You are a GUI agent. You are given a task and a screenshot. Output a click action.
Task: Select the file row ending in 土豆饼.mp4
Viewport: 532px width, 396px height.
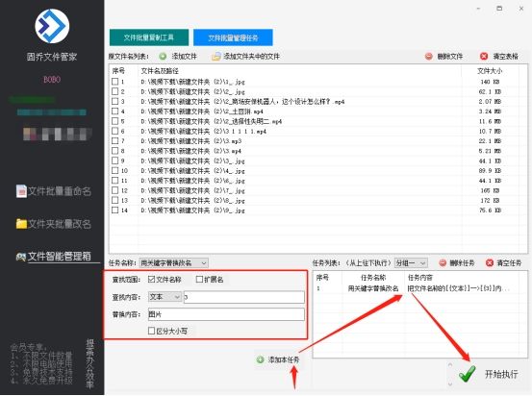point(318,111)
